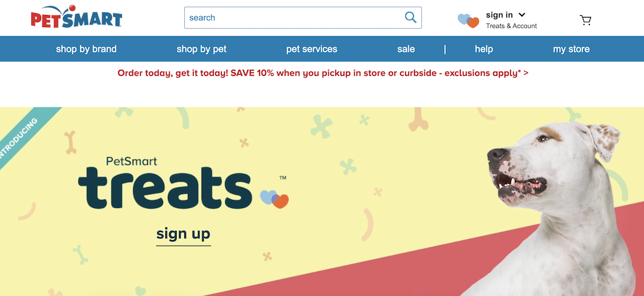Open the pet services menu
The width and height of the screenshot is (644, 296).
pos(312,49)
